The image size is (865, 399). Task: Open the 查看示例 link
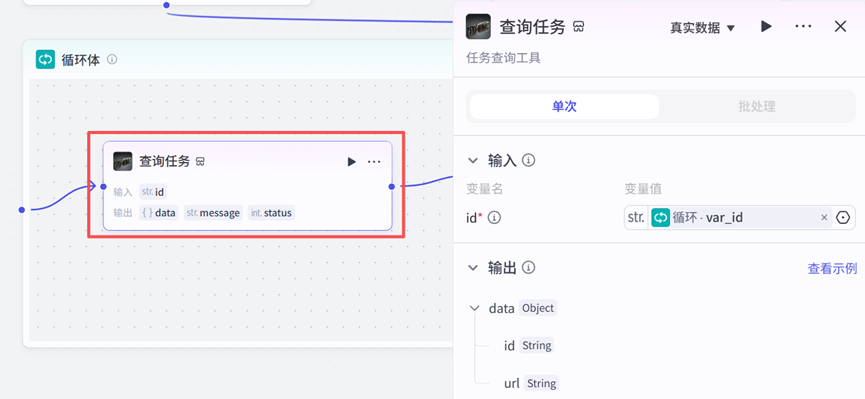pyautogui.click(x=832, y=269)
